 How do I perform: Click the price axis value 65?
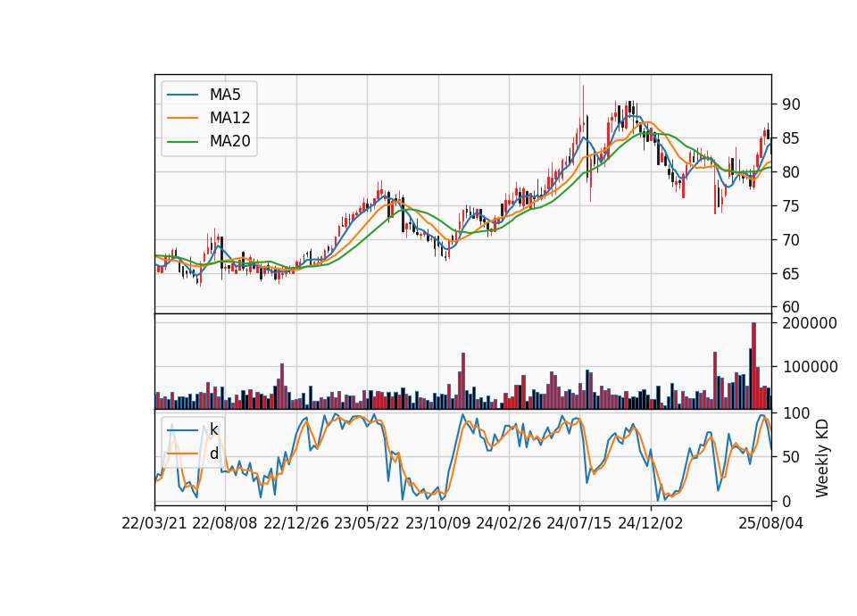tap(791, 274)
